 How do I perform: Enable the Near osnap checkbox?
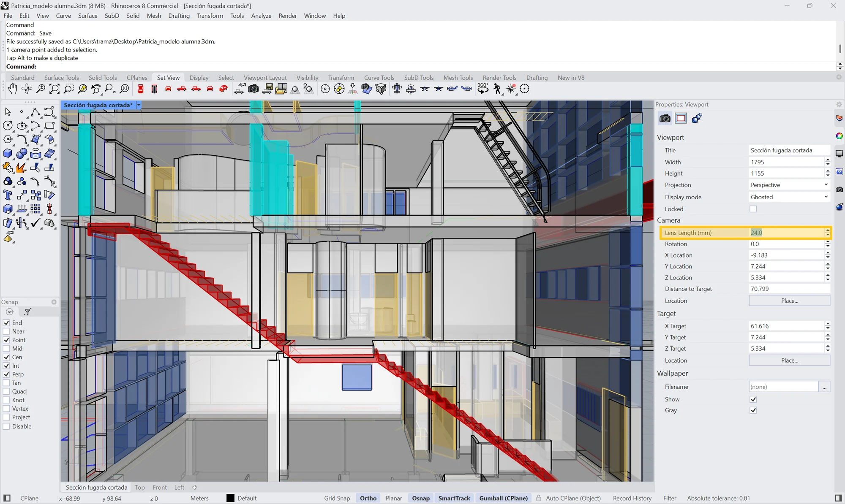(x=6, y=331)
